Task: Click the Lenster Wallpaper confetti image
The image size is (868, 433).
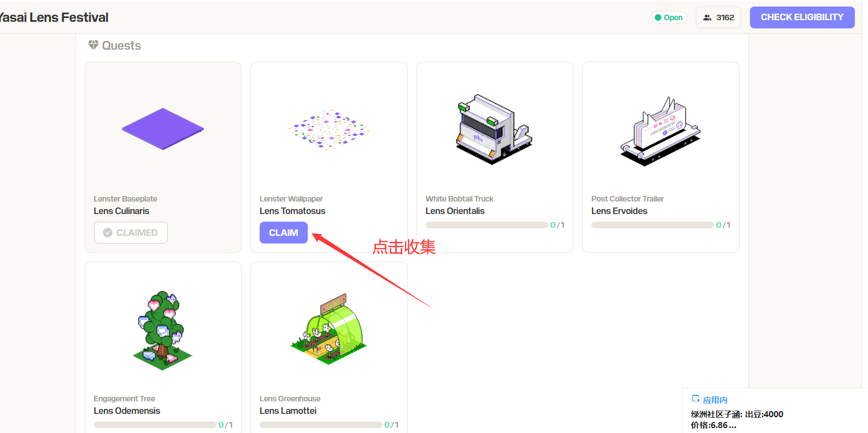Action: click(x=329, y=130)
